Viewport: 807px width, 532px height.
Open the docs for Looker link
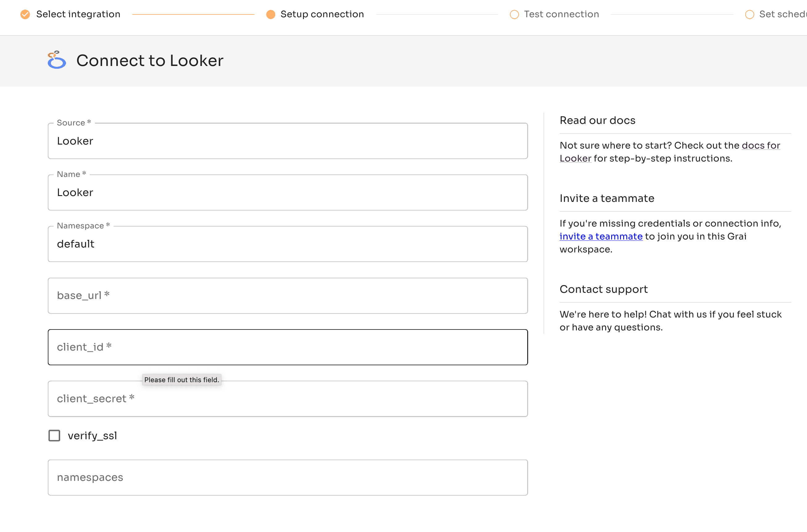[x=760, y=145]
